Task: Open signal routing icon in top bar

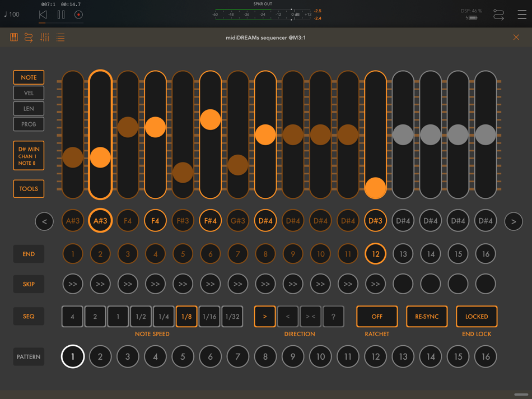Action: tap(498, 15)
